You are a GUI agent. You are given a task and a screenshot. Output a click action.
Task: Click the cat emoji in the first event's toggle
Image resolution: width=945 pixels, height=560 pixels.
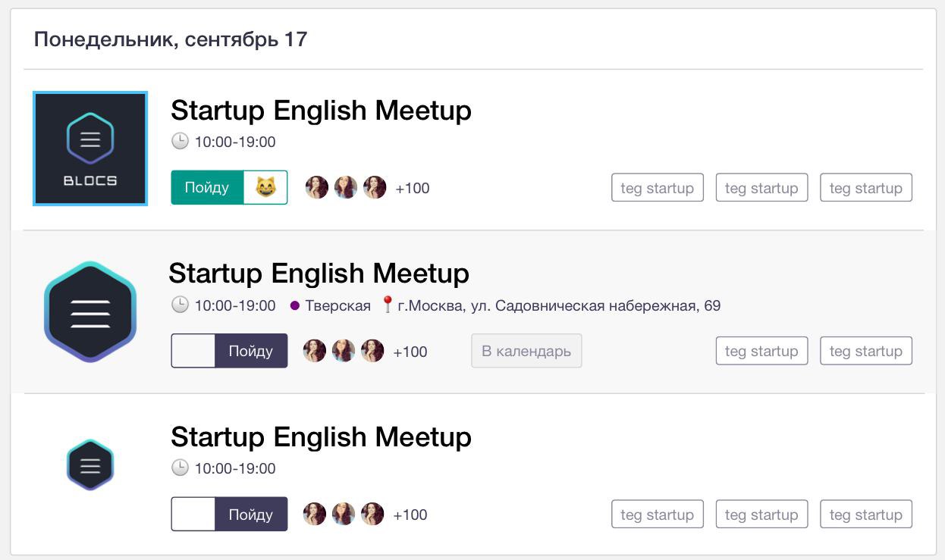coord(265,187)
